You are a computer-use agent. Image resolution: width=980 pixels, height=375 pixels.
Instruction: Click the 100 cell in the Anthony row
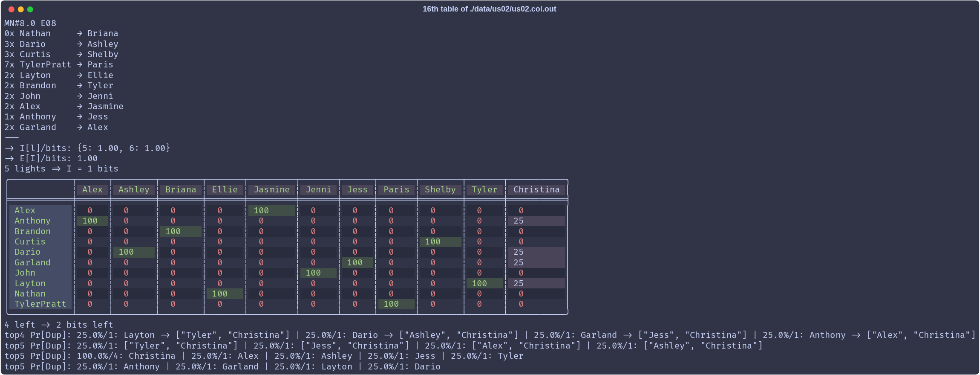(92, 221)
